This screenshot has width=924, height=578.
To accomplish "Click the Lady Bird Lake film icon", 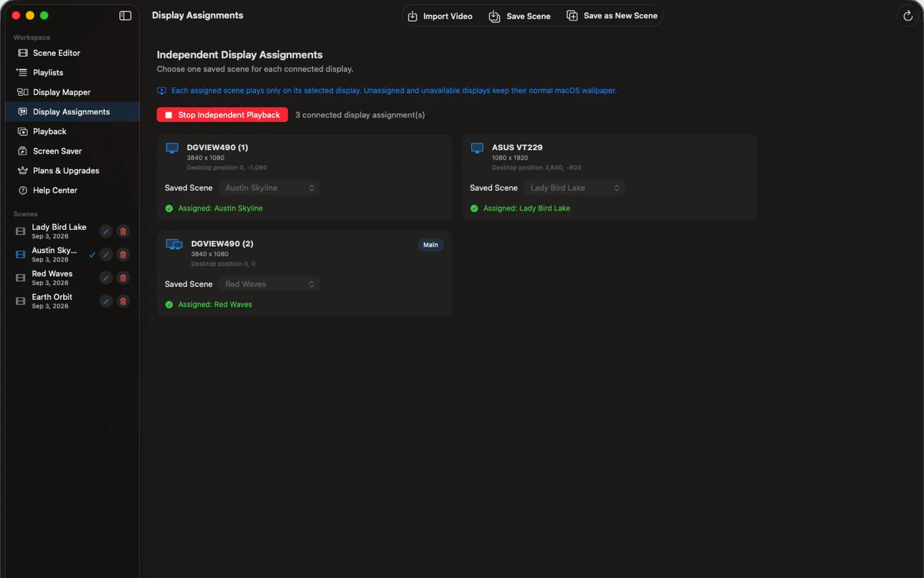I will pyautogui.click(x=21, y=231).
